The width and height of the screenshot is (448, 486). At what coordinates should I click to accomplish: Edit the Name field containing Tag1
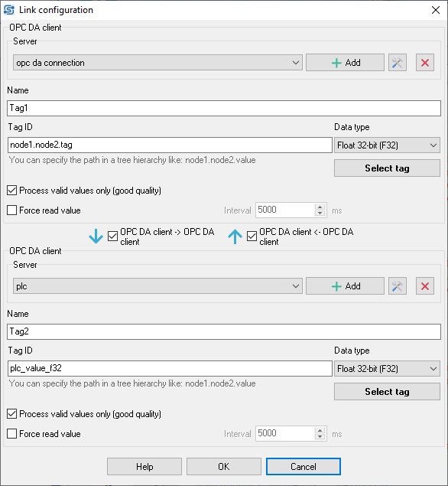pos(224,108)
